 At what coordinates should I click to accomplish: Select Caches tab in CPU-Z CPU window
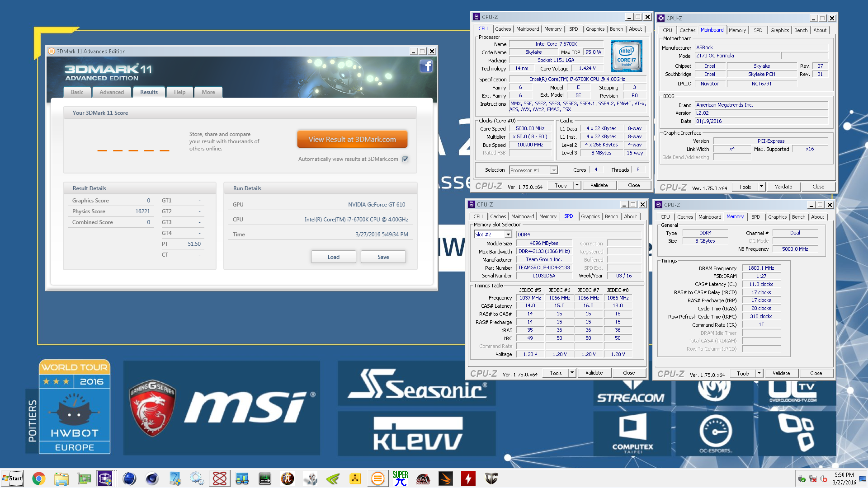[x=503, y=29]
